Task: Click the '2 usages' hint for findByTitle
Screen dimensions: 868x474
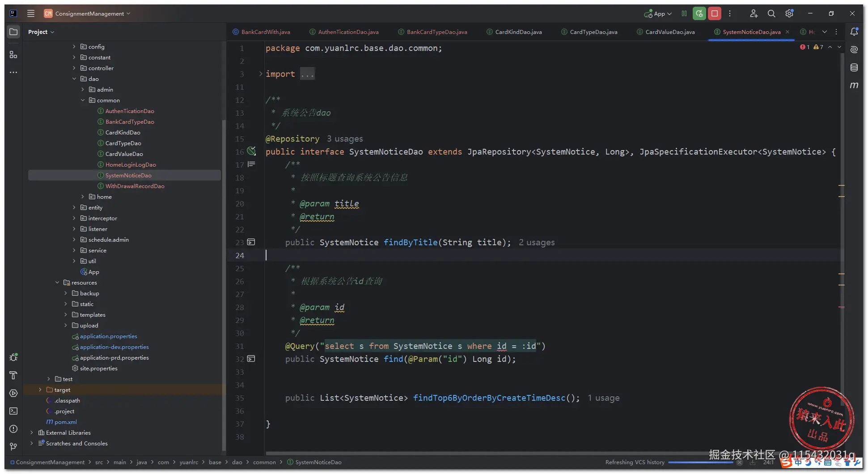Action: point(536,243)
